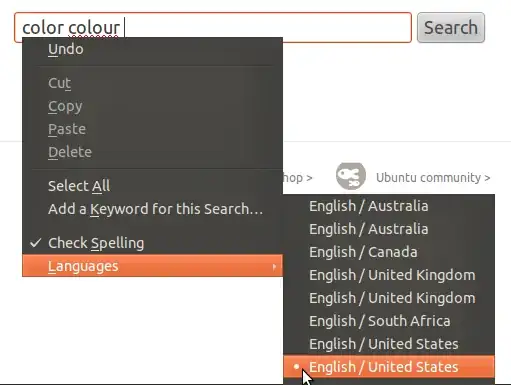
Task: Select the highlighted English / United States entry
Action: click(x=389, y=367)
